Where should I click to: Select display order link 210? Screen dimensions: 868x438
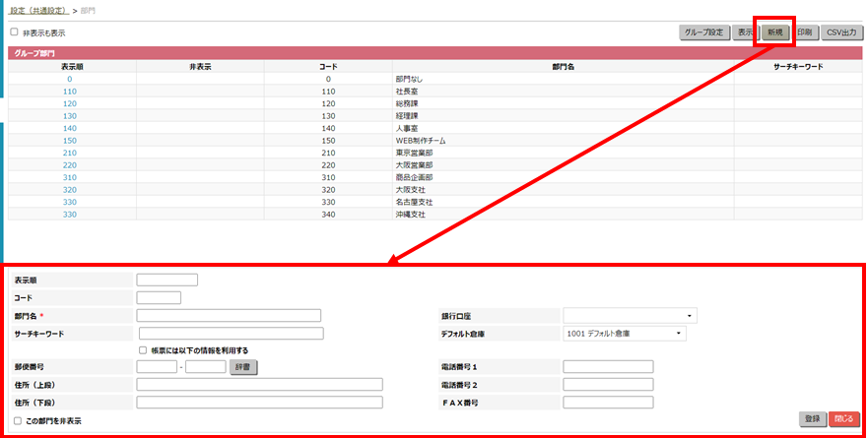[69, 153]
